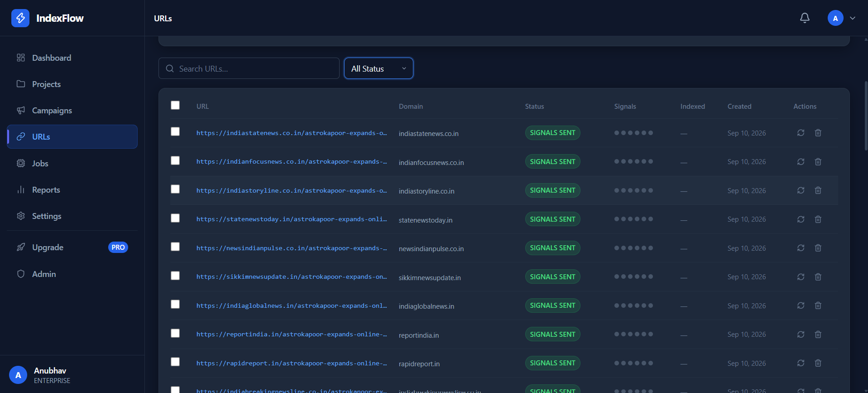Check the indiastoryline.co.in row checkbox

[x=175, y=189]
